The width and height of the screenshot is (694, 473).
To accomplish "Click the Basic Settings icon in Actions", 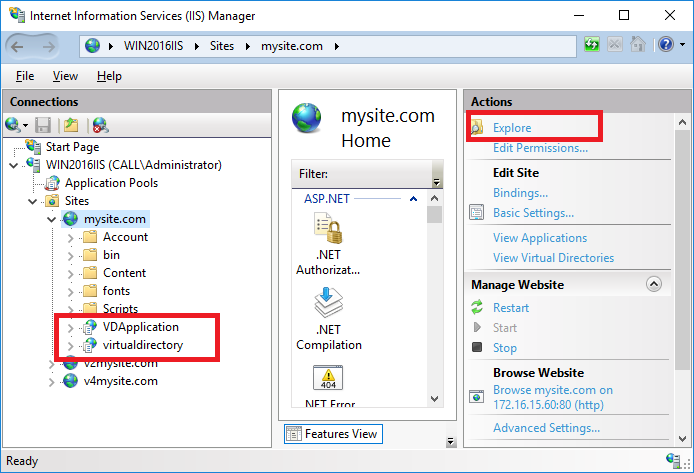I will point(477,212).
